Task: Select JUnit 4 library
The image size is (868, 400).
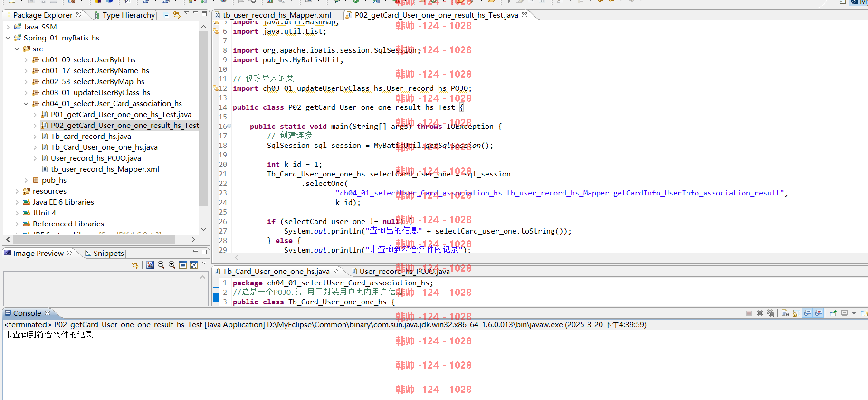Action: click(x=44, y=213)
